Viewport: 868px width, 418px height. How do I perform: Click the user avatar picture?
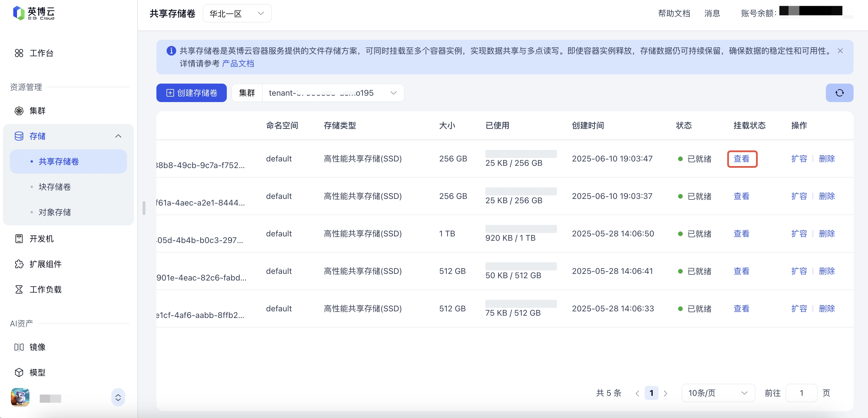coord(20,397)
